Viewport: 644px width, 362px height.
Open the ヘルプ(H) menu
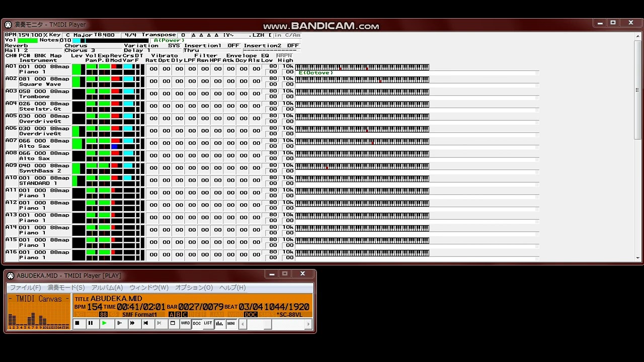(x=232, y=288)
